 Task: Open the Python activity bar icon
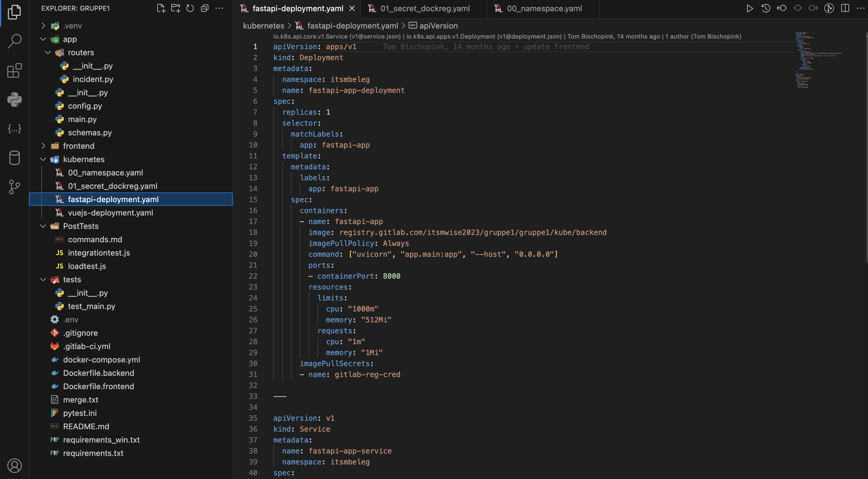click(14, 100)
